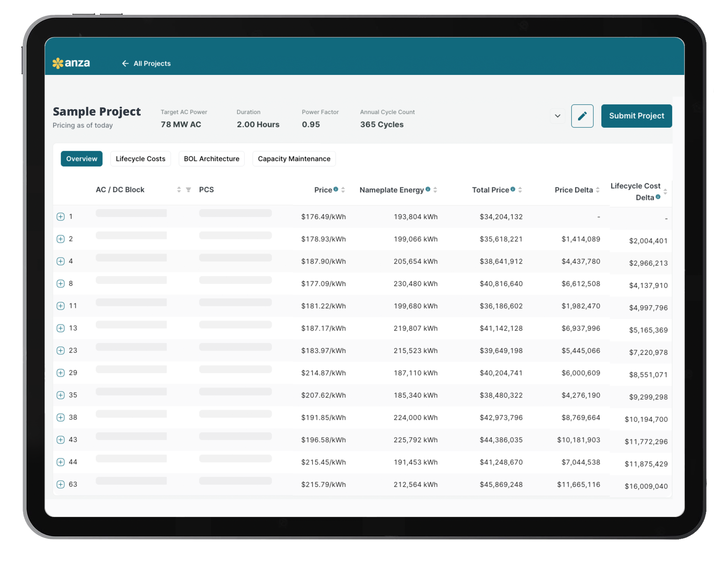
Task: Click the Nameplate Energy info icon
Action: coord(428,189)
